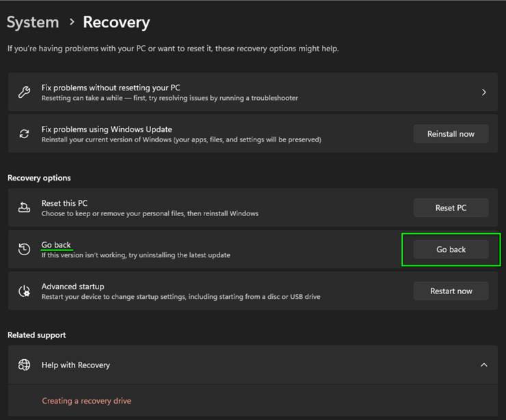Click the 'Choose to keep or remove' description
This screenshot has width=506, height=420.
tap(150, 213)
